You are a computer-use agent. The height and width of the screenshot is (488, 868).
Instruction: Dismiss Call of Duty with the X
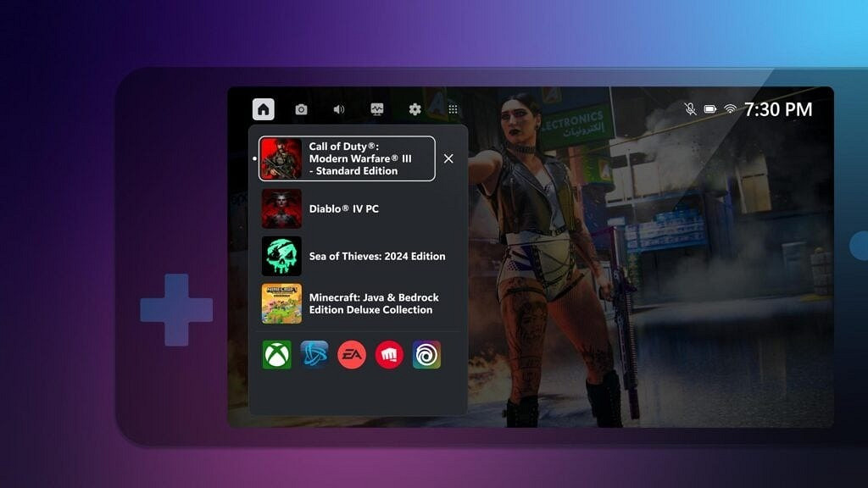(x=448, y=158)
